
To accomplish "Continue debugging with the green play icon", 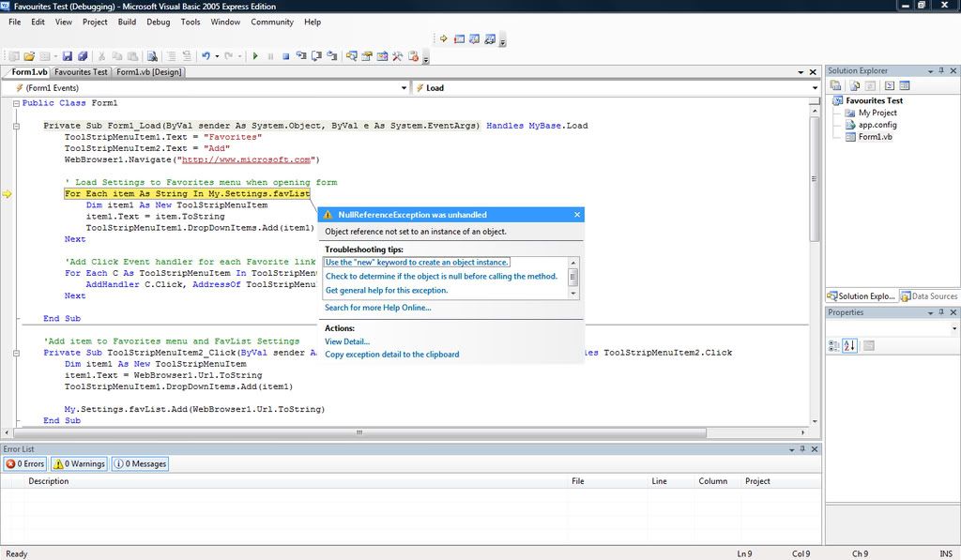I will click(x=255, y=56).
